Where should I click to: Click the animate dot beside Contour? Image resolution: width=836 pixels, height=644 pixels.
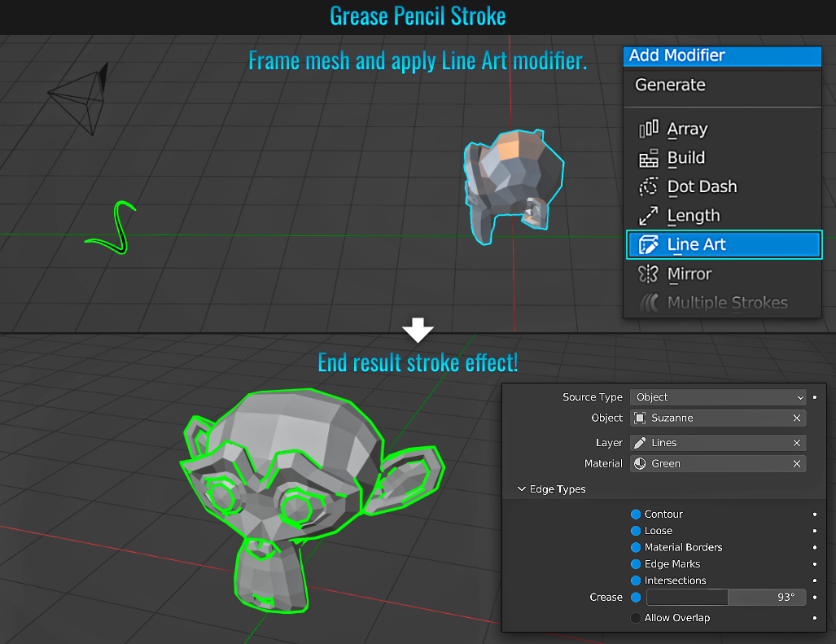point(815,515)
